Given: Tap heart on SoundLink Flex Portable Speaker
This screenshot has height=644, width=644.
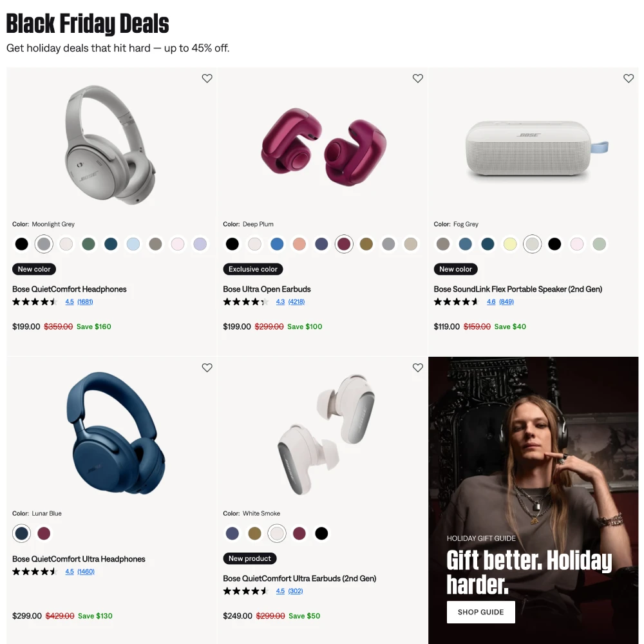Looking at the screenshot, I should 629,78.
